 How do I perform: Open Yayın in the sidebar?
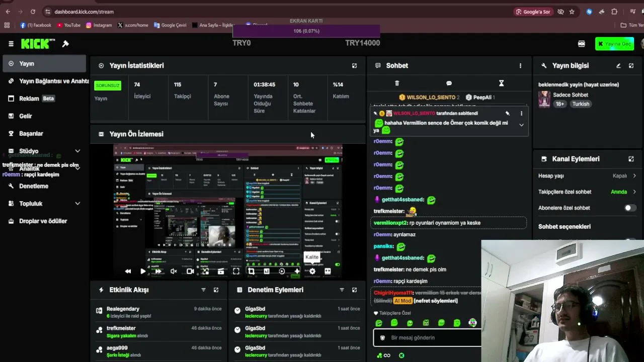45,64
